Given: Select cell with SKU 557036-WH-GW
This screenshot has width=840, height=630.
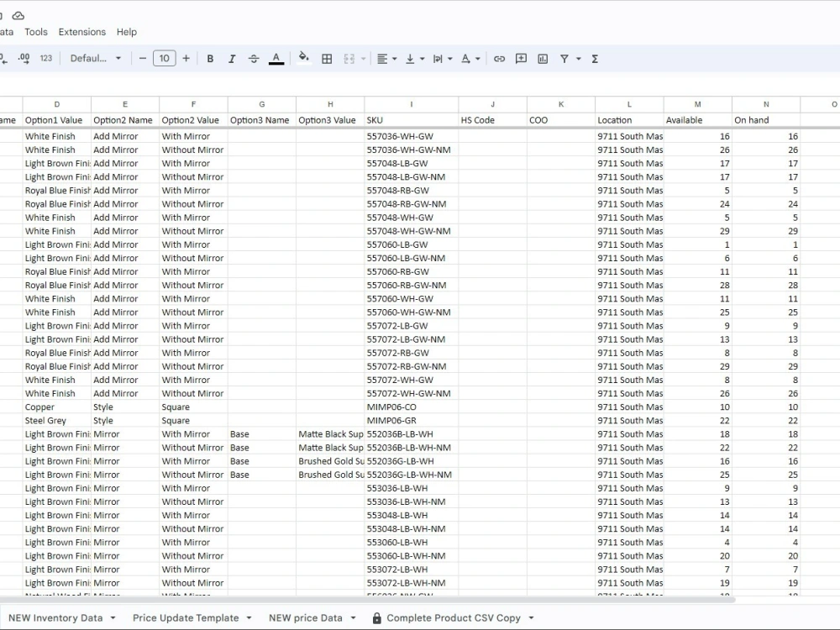Looking at the screenshot, I should point(412,137).
